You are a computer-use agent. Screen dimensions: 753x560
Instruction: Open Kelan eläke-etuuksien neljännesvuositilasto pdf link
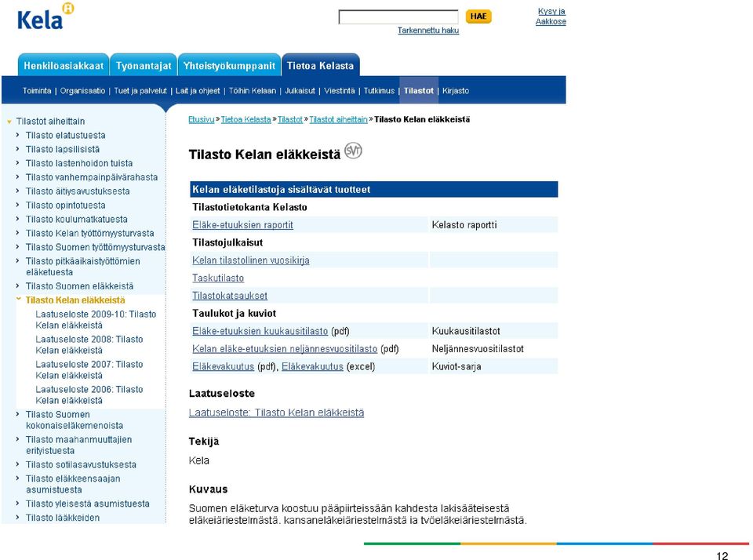(285, 349)
